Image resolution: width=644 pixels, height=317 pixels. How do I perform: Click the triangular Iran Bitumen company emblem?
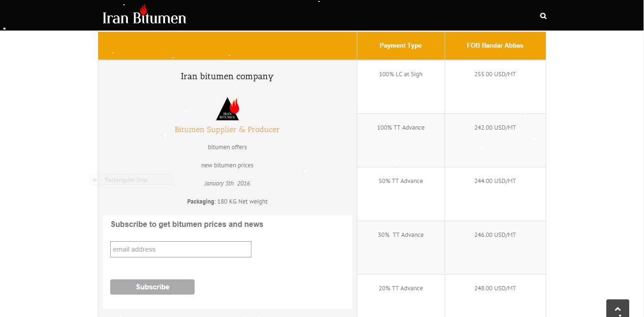click(228, 109)
